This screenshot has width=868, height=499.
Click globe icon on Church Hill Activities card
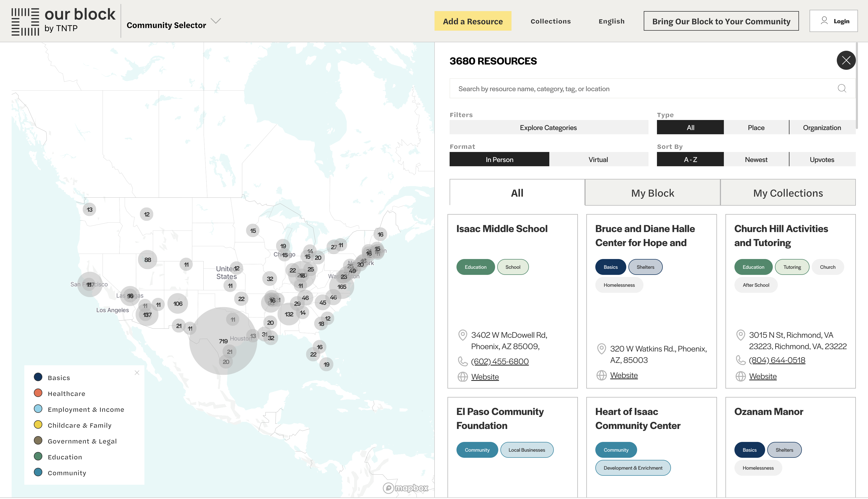pos(741,376)
